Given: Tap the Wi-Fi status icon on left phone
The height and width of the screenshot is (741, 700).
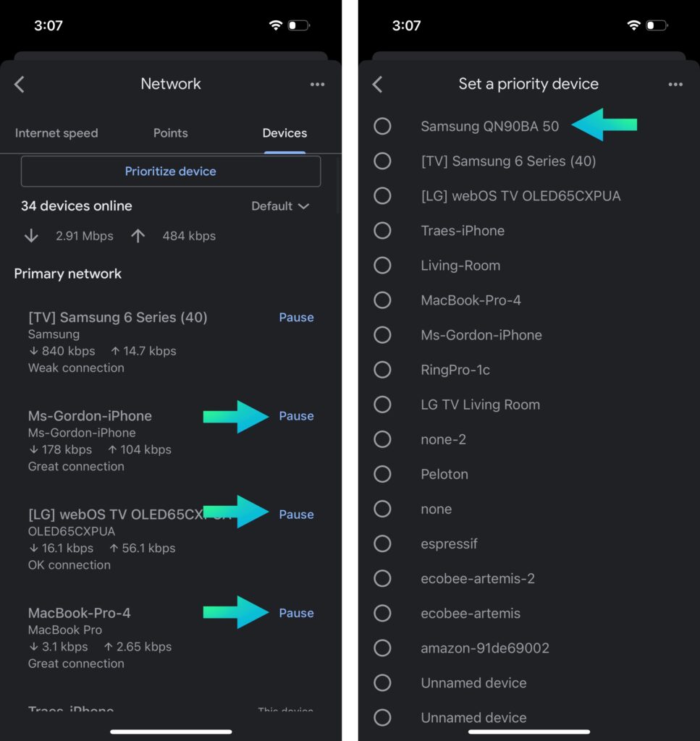Looking at the screenshot, I should point(276,25).
